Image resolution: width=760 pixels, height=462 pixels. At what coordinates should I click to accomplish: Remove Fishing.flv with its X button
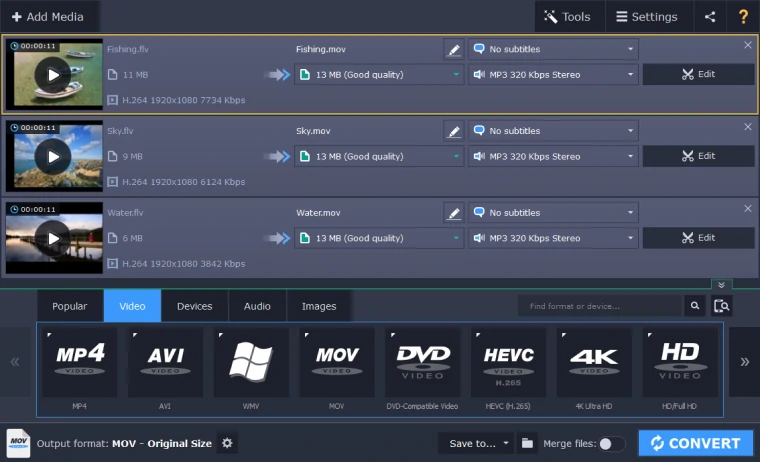click(748, 45)
